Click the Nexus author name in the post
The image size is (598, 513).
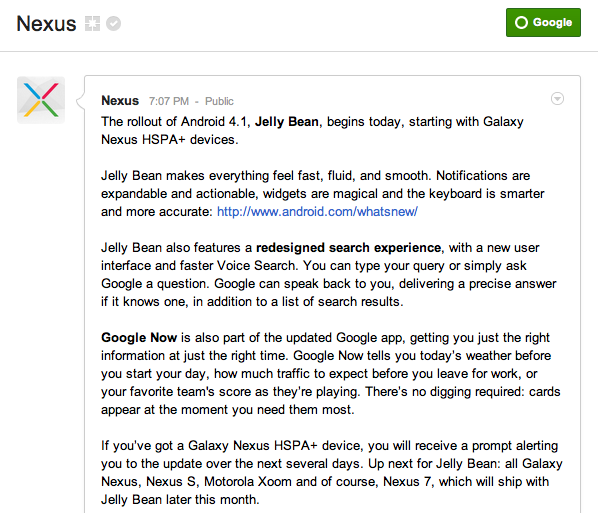point(120,101)
